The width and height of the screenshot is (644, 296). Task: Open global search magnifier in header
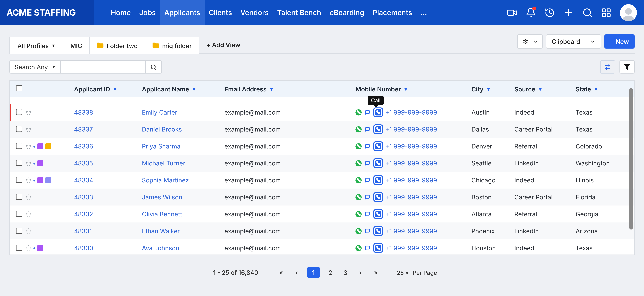(587, 12)
